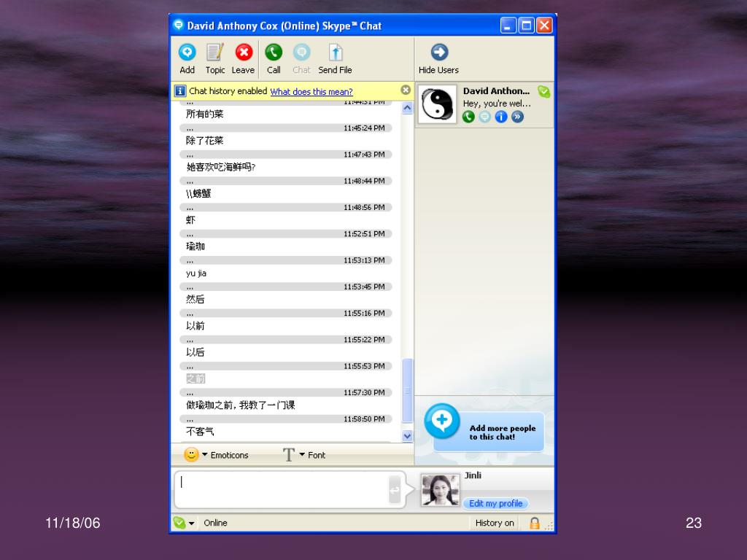Click the resize grip in status bar corner
This screenshot has height=560, width=747.
(x=549, y=526)
